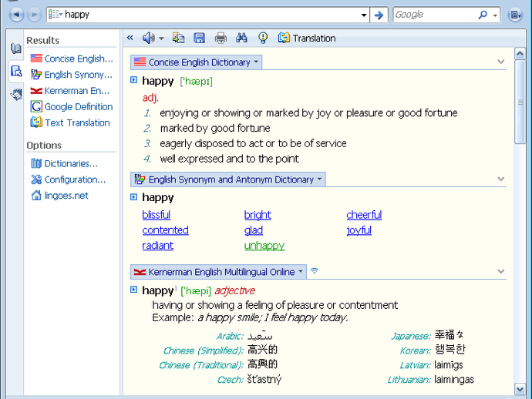Toggle the happy entry in Synonym dictionary

[134, 197]
